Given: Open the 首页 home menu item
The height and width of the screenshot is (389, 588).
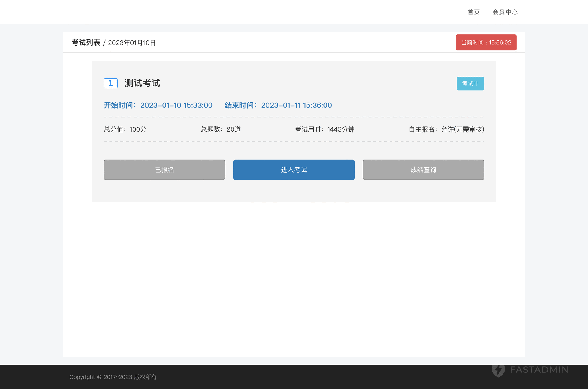Looking at the screenshot, I should (x=473, y=12).
